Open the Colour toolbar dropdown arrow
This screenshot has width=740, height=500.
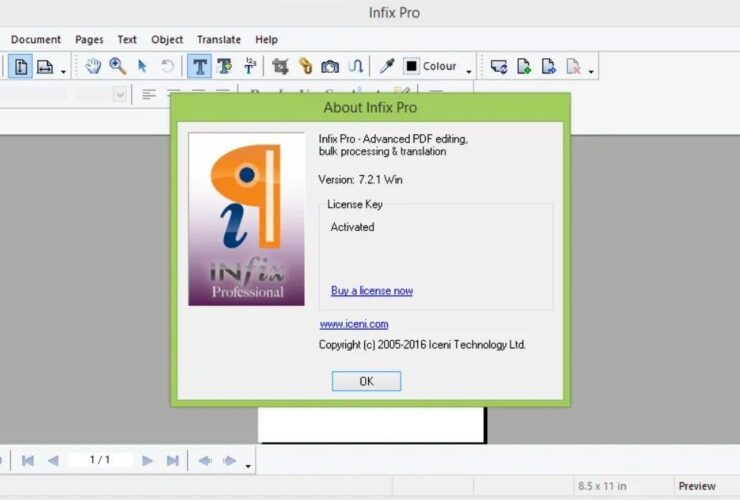pos(469,72)
